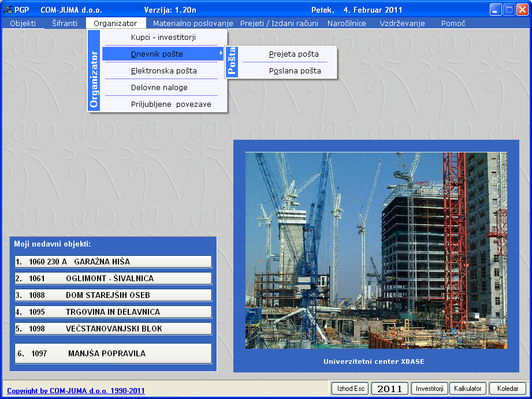Viewport: 532px width, 399px height.
Task: Open Delovne naloge from menu
Action: coord(159,88)
